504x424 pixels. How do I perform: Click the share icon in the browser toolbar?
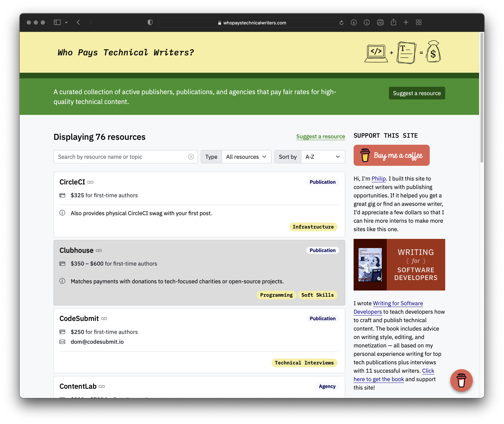393,22
